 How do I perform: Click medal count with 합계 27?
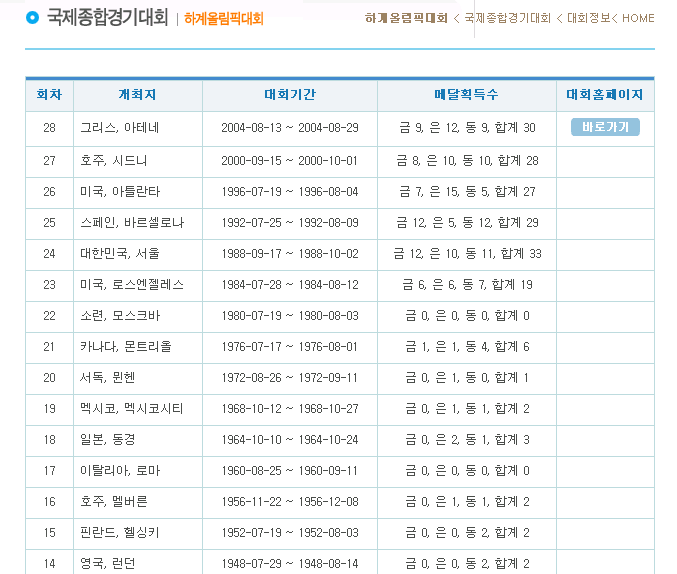point(467,192)
